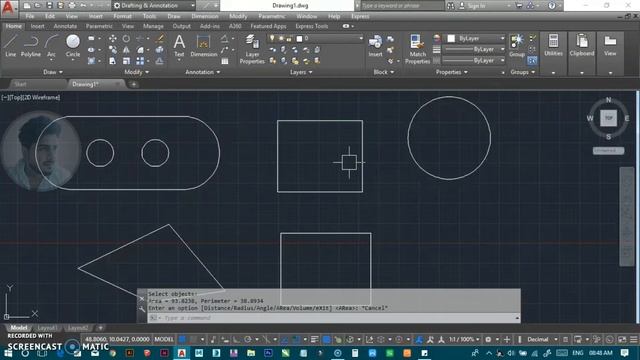The width and height of the screenshot is (640, 360).
Task: Click the Insert block tool
Action: tap(375, 45)
